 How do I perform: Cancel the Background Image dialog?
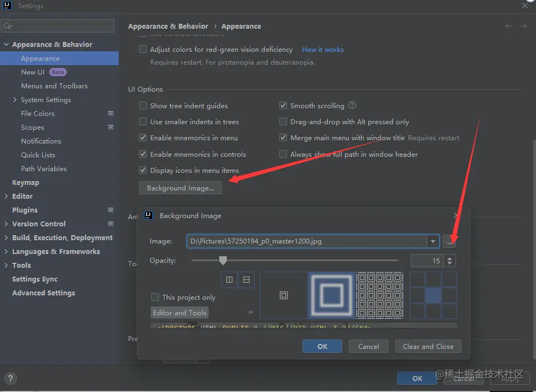369,346
